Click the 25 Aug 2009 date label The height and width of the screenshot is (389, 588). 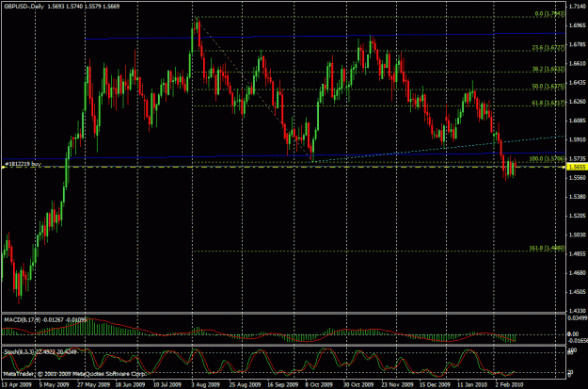coord(244,385)
